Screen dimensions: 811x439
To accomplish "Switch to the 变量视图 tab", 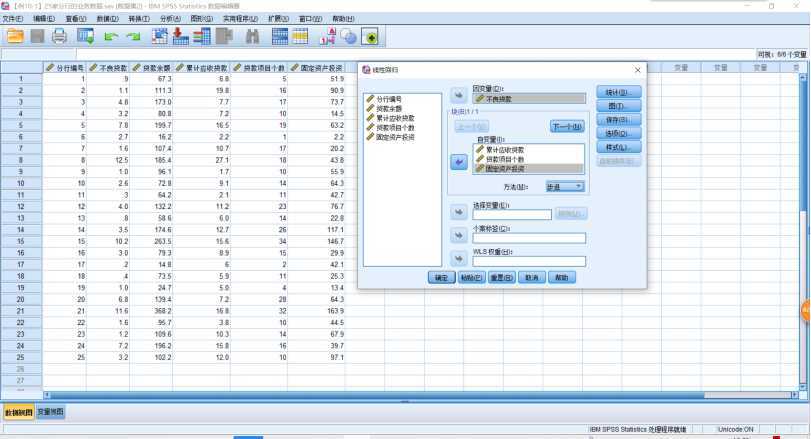I will [51, 412].
